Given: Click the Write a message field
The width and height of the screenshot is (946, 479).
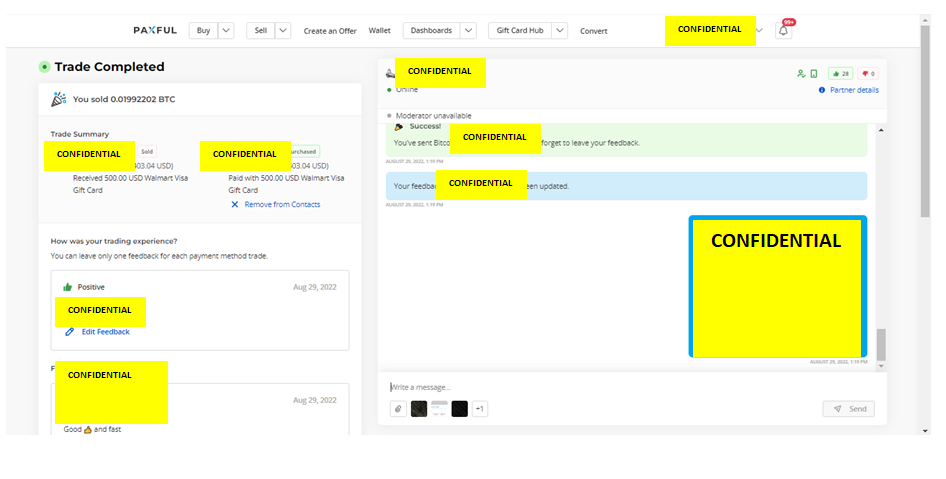Looking at the screenshot, I should [x=632, y=387].
